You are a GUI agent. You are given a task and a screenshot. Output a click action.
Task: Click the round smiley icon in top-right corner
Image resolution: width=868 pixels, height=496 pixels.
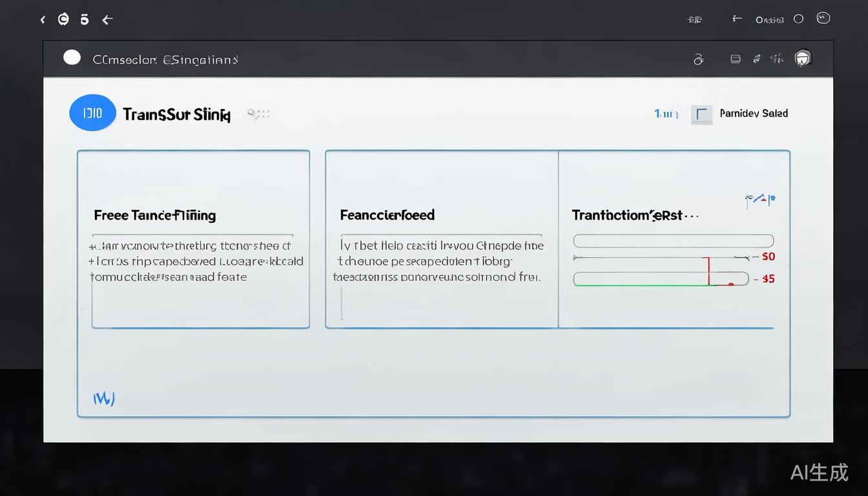(x=823, y=18)
